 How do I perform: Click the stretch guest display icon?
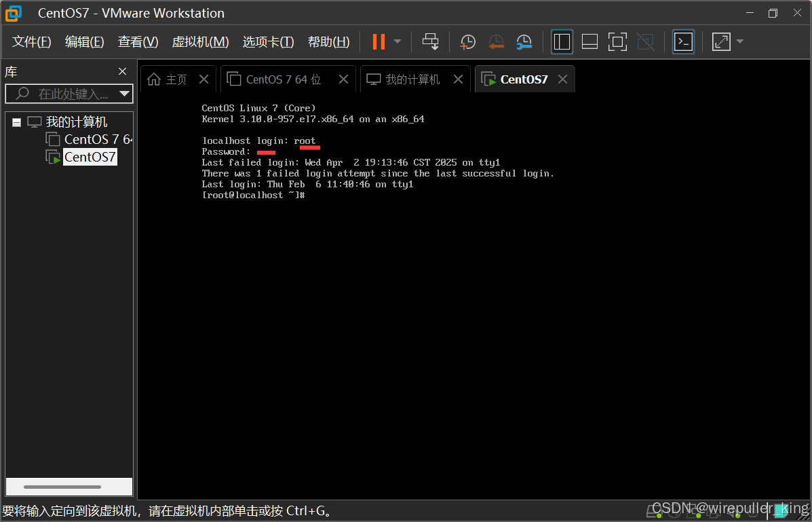click(x=721, y=41)
